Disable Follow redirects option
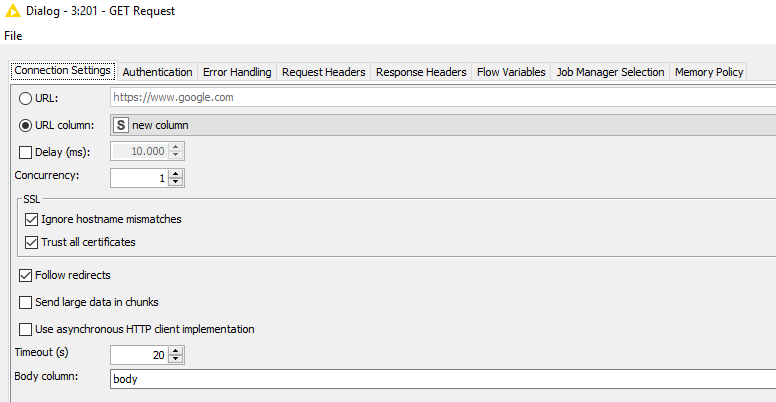The width and height of the screenshot is (776, 402). (26, 275)
